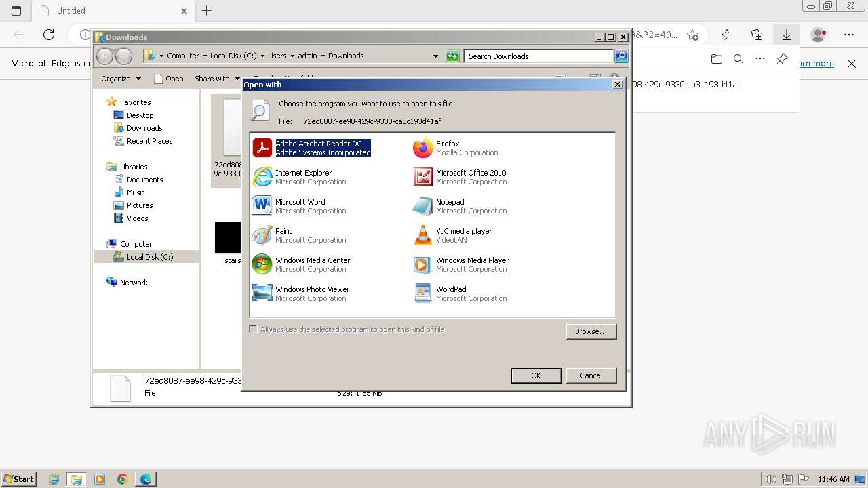
Task: Choose VLC media player cone icon
Action: (x=422, y=235)
